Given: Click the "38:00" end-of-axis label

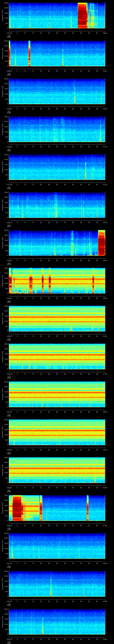Looking at the screenshot, I should tap(105, 33).
